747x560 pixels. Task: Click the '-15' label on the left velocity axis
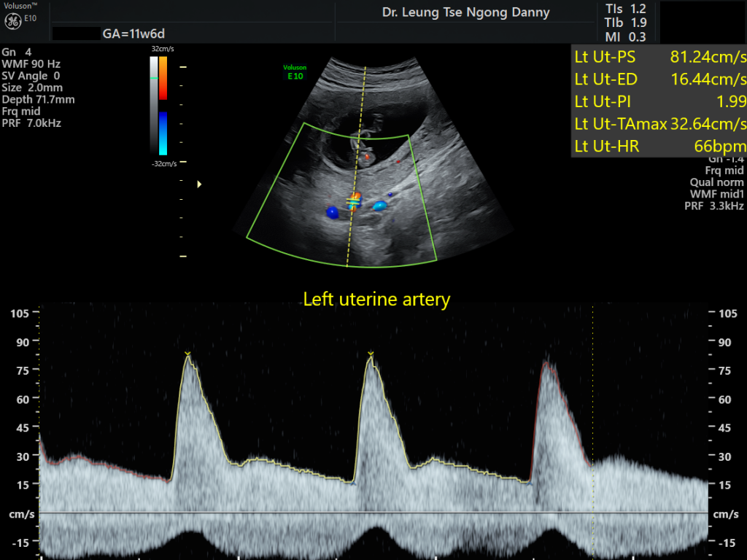tap(21, 542)
